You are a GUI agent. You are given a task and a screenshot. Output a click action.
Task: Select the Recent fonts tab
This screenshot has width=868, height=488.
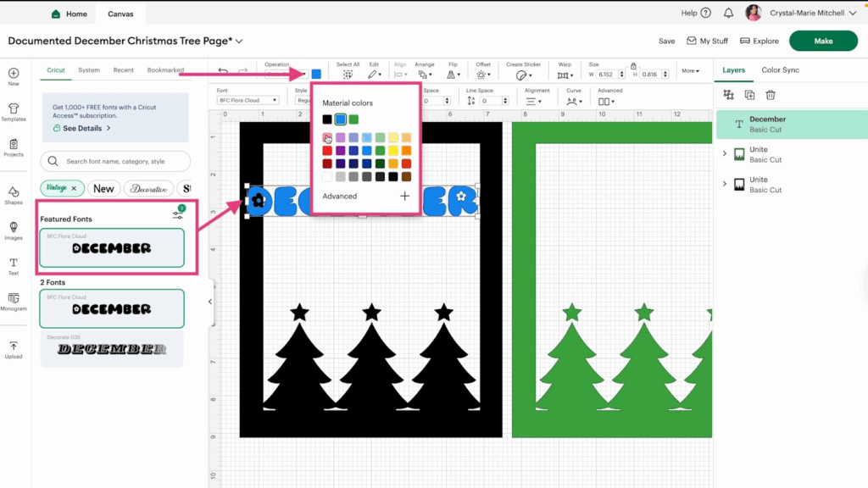[123, 70]
